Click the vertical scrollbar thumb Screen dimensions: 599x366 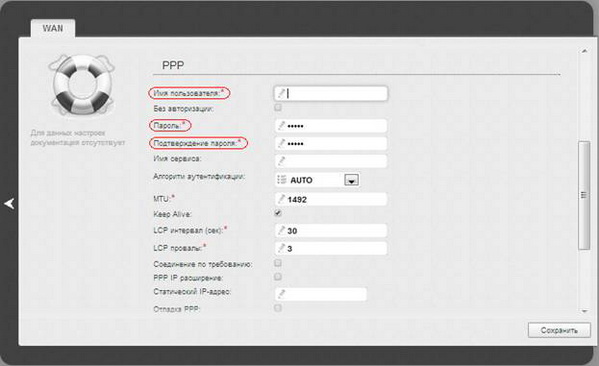584,195
